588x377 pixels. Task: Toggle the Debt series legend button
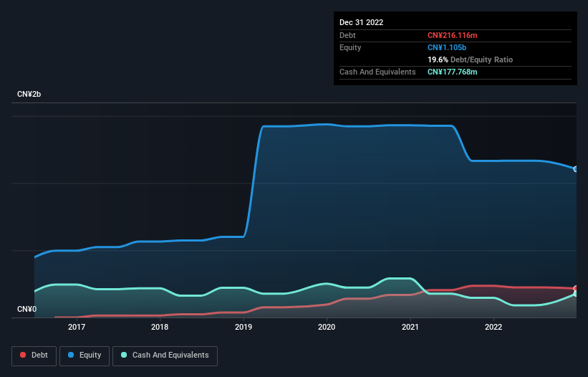pos(34,355)
